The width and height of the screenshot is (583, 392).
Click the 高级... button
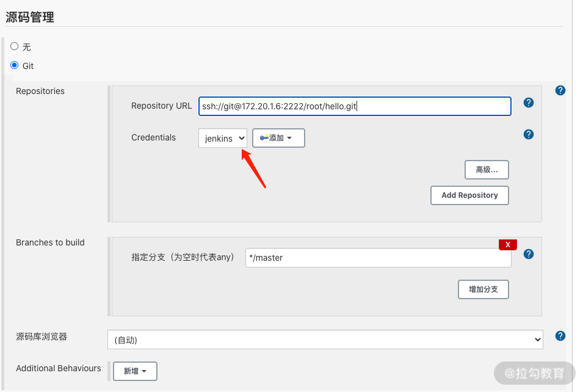tap(487, 170)
